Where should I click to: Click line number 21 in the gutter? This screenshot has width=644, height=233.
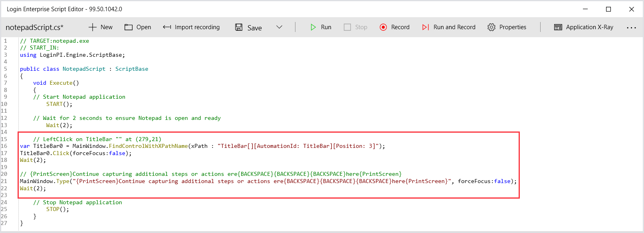[4, 181]
